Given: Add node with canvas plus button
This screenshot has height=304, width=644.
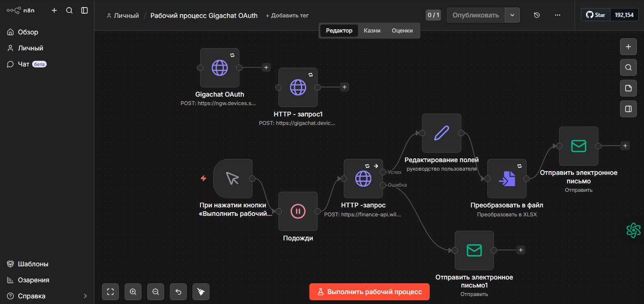Looking at the screenshot, I should click(628, 47).
